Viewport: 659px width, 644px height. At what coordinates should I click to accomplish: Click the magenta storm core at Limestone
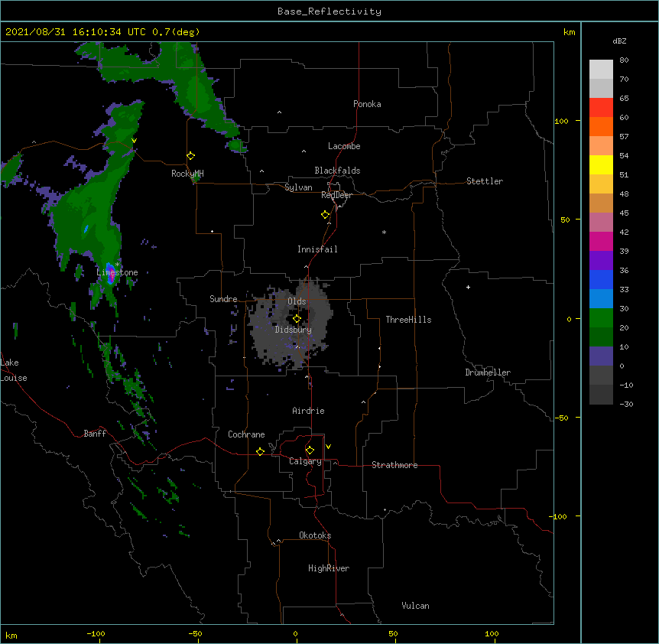click(x=112, y=275)
